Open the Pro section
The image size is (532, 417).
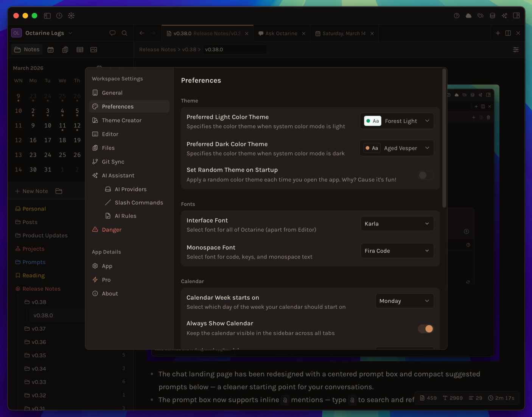[129, 280]
